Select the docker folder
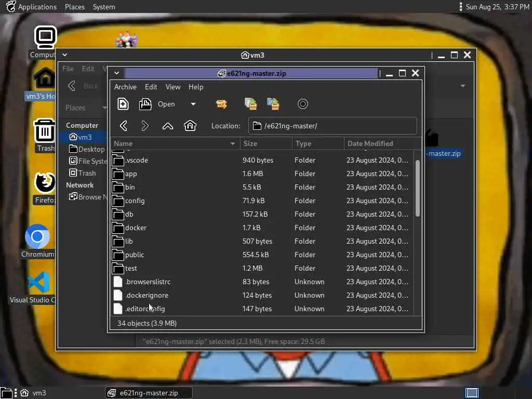This screenshot has height=399, width=532. tap(262, 228)
